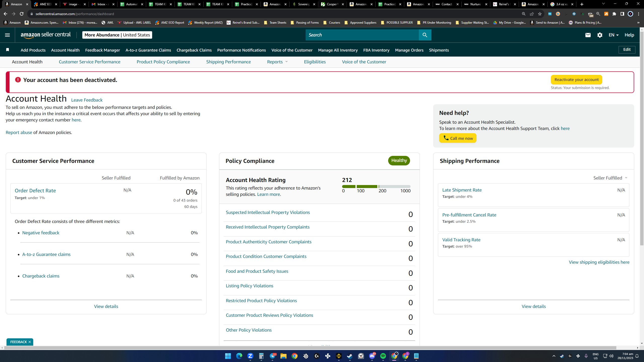This screenshot has height=362, width=644.
Task: Open Microsoft Edge from the taskbar
Action: 239,356
